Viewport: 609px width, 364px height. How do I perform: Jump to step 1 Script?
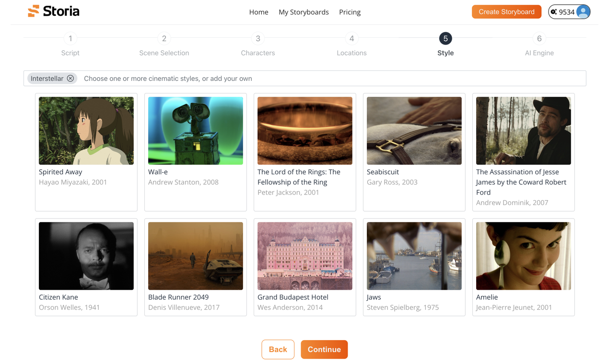pyautogui.click(x=70, y=45)
